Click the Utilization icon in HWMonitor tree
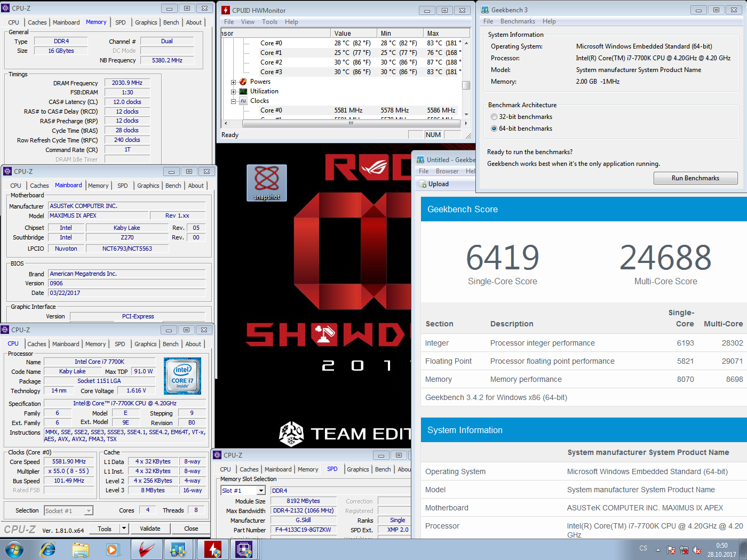747x560 pixels. pos(243,91)
